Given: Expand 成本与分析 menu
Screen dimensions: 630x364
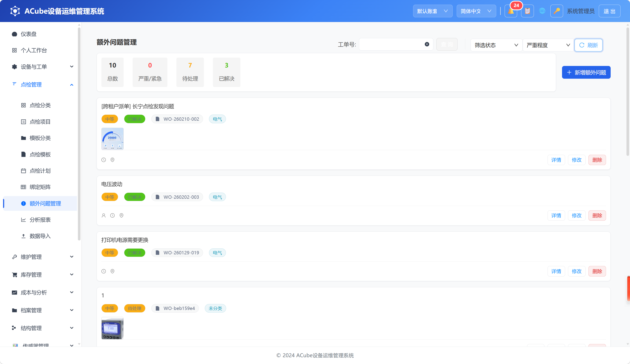Looking at the screenshot, I should (x=40, y=292).
